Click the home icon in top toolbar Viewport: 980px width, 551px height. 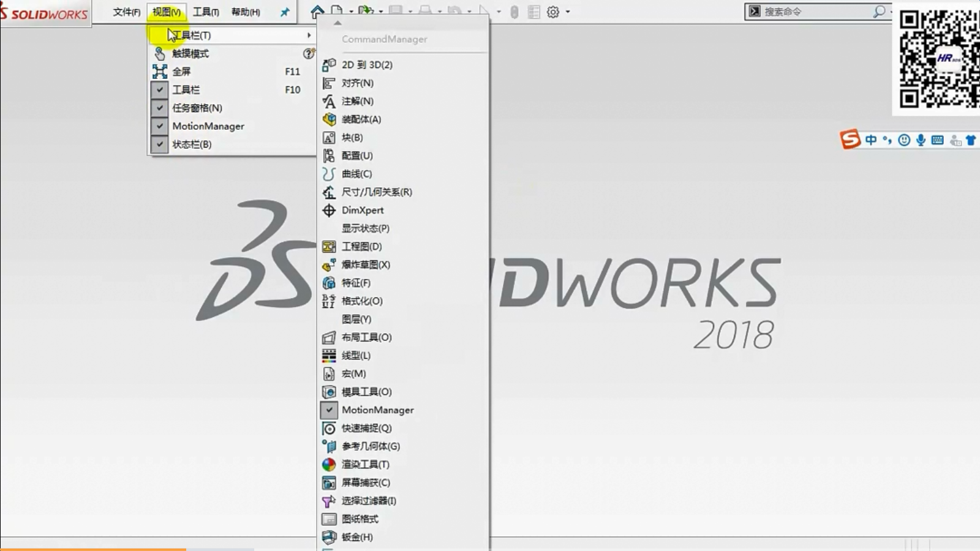click(317, 12)
